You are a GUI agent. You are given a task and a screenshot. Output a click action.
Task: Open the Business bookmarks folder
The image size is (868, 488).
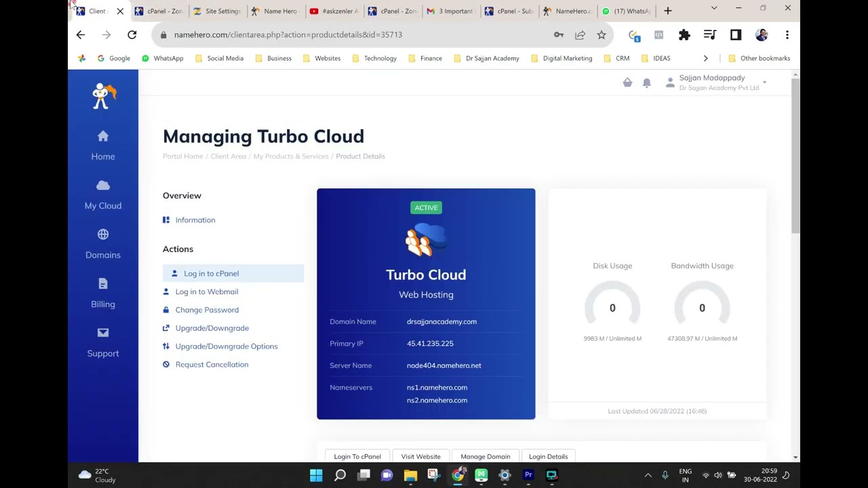click(x=273, y=58)
